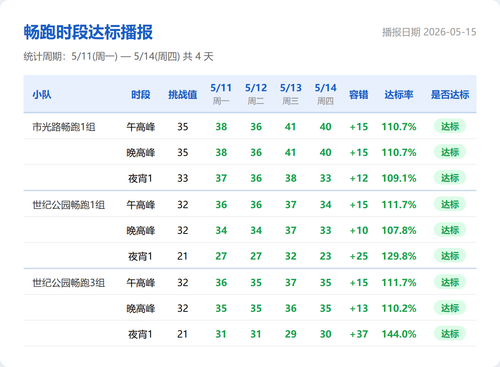Click the 110.2% 达标率 value

point(399,308)
